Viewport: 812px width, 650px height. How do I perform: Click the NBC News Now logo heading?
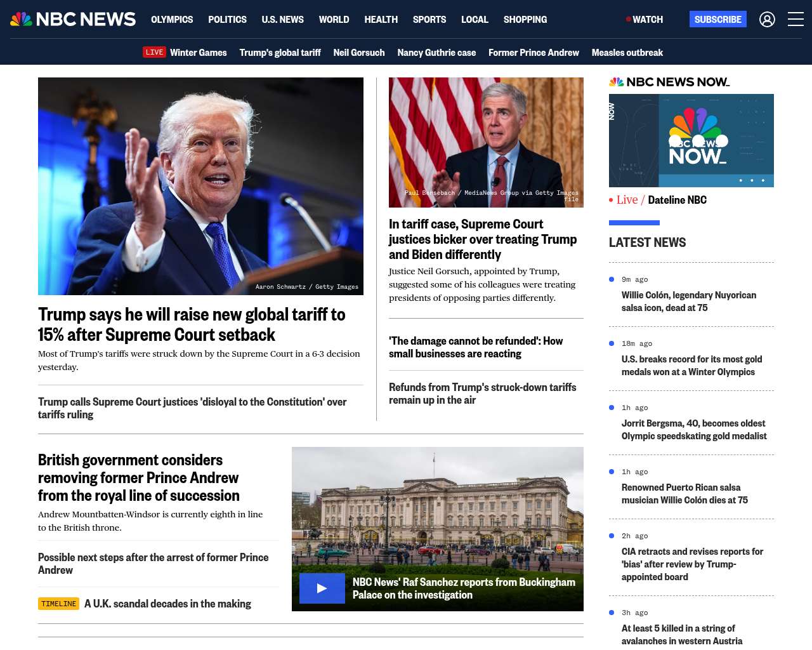[x=669, y=82]
